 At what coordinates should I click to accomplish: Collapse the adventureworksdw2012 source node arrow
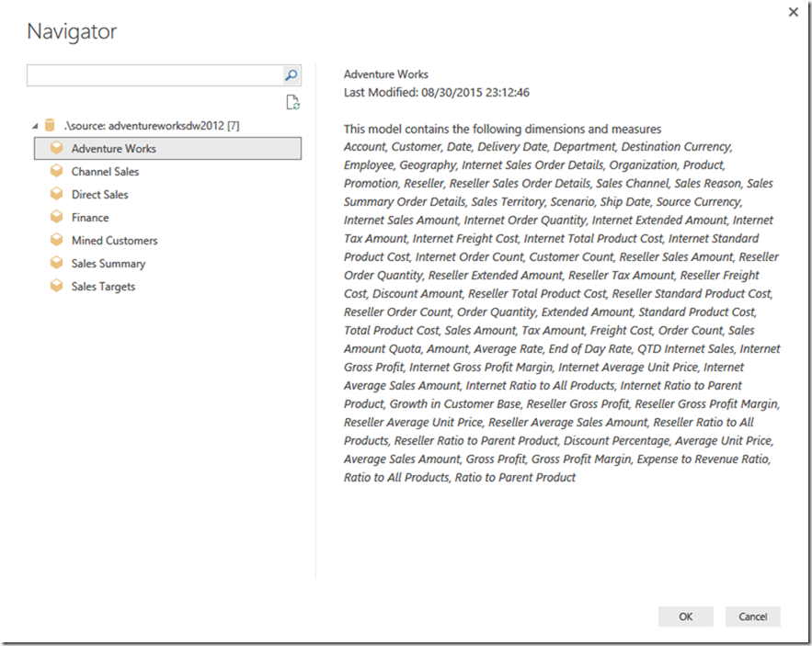(x=35, y=126)
